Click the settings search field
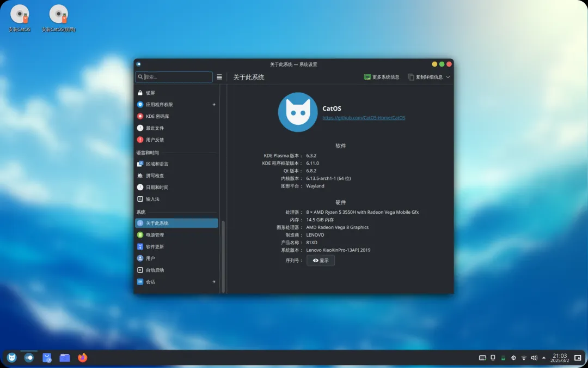The image size is (588, 368). click(x=174, y=77)
